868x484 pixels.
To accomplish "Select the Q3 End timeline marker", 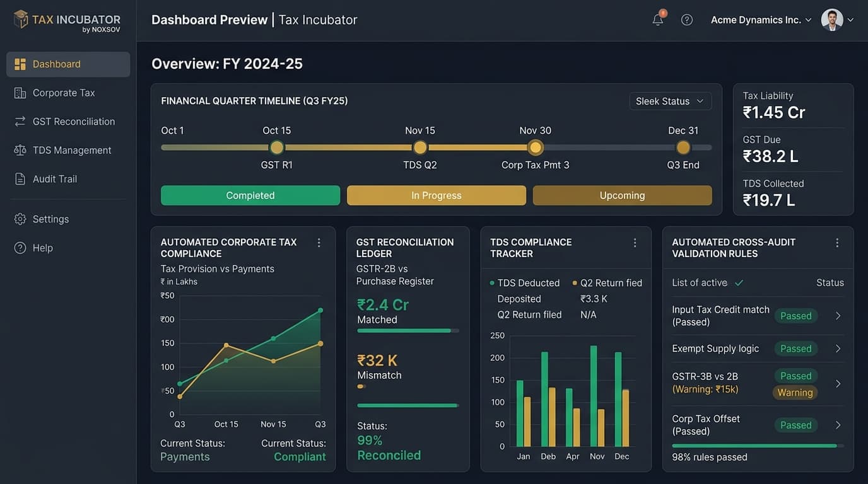I will [x=683, y=147].
